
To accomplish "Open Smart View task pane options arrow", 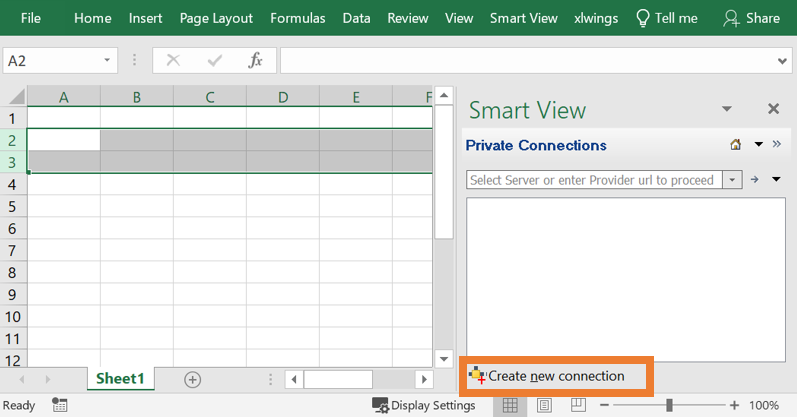I will click(x=727, y=109).
